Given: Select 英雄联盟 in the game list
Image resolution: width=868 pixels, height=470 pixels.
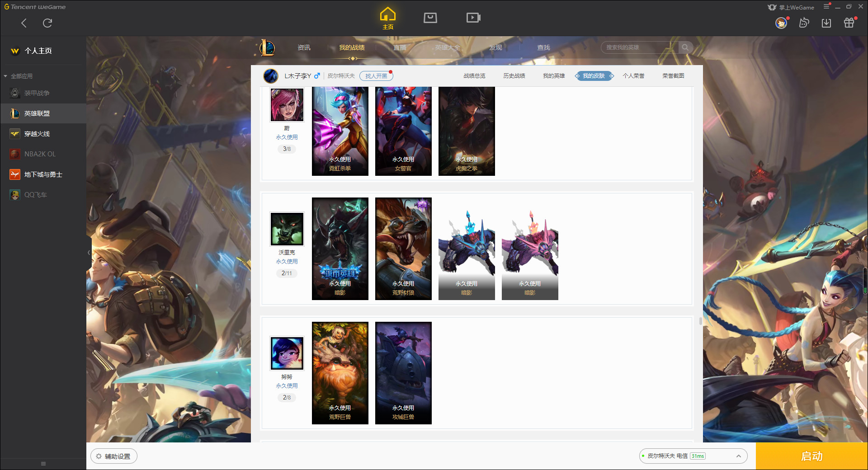Looking at the screenshot, I should [x=43, y=113].
